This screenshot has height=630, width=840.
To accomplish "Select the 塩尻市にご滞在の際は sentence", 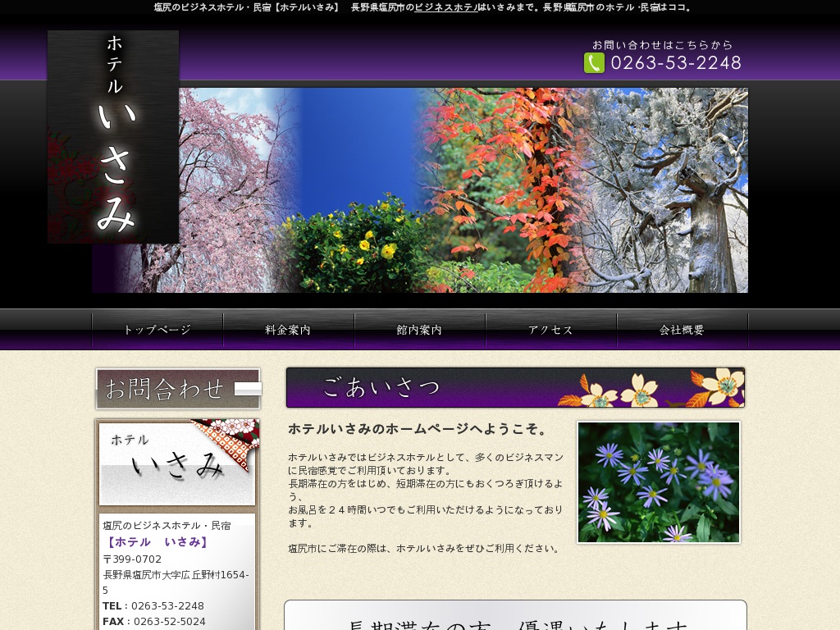I will (424, 548).
